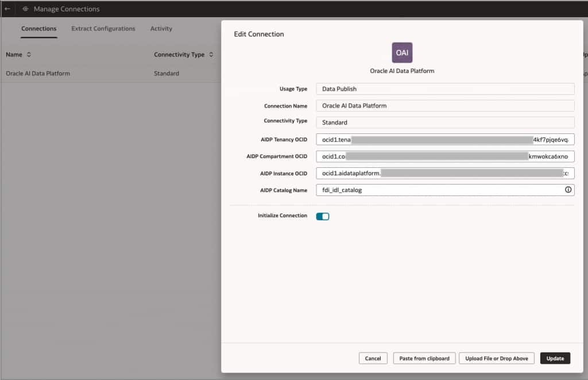The height and width of the screenshot is (380, 588).
Task: Select Oracle AI Data Platform table row
Action: point(111,73)
